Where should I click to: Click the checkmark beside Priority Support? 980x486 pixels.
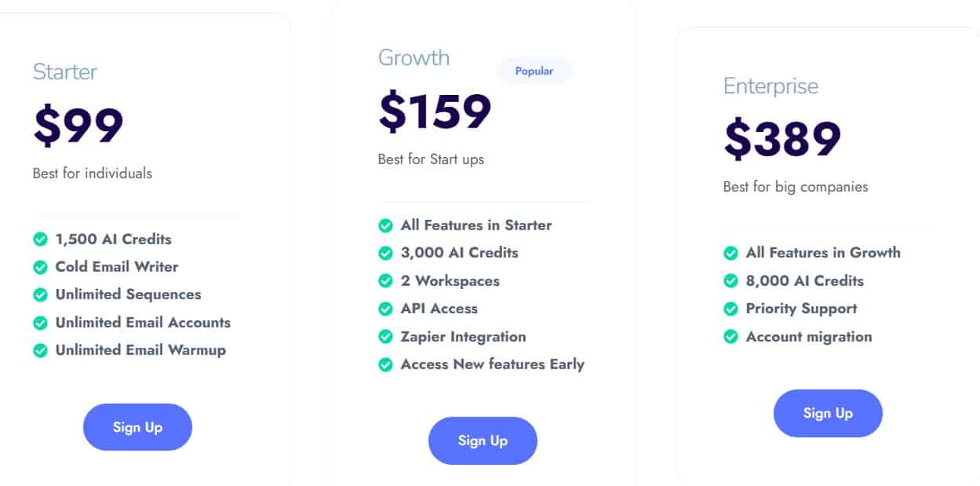[730, 309]
